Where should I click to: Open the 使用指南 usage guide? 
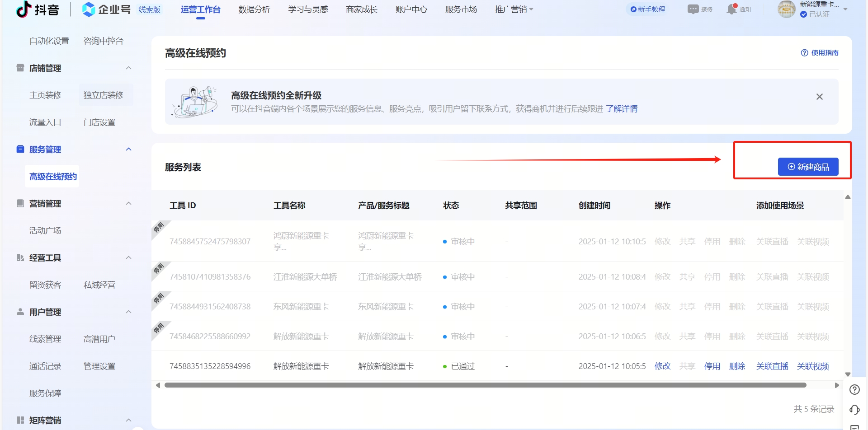tap(819, 53)
